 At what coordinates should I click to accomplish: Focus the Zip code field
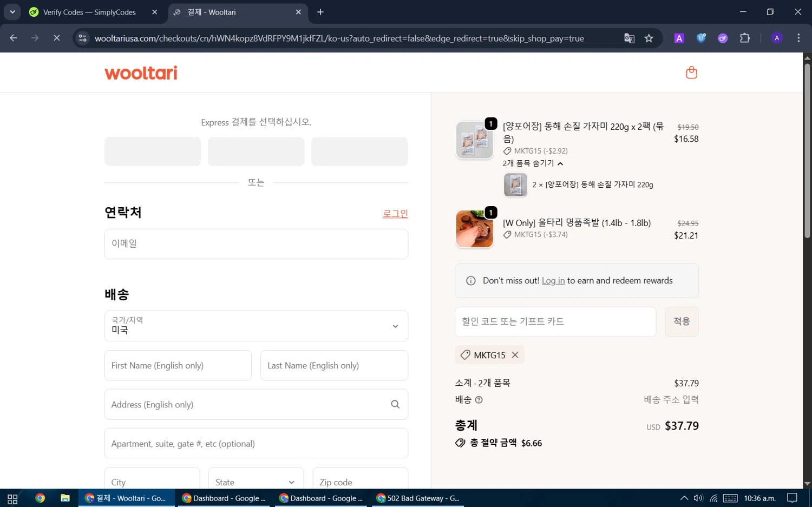click(361, 481)
